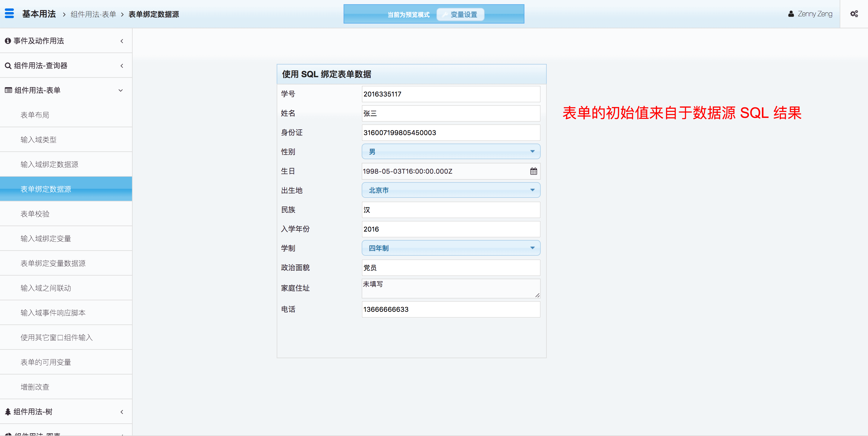
Task: Click the calendar icon in 生日 field
Action: (533, 171)
